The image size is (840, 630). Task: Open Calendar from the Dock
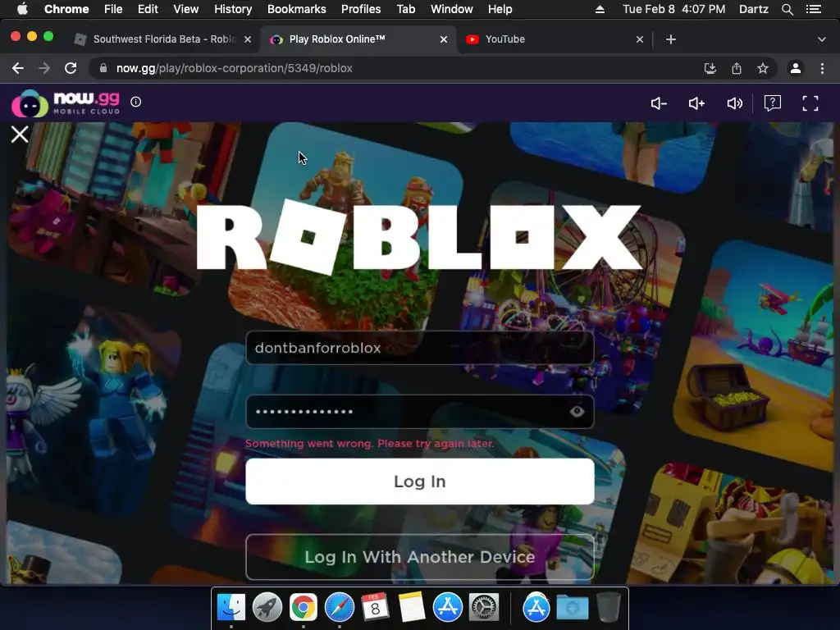pos(375,607)
